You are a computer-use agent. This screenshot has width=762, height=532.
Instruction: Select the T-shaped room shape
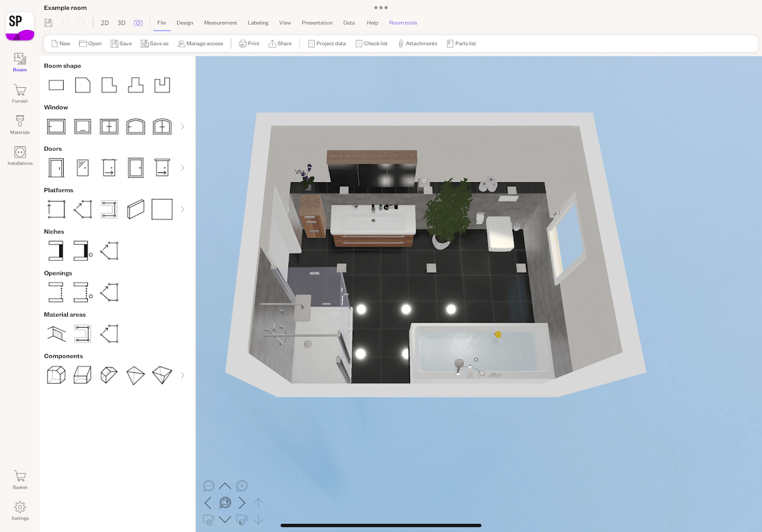(136, 85)
